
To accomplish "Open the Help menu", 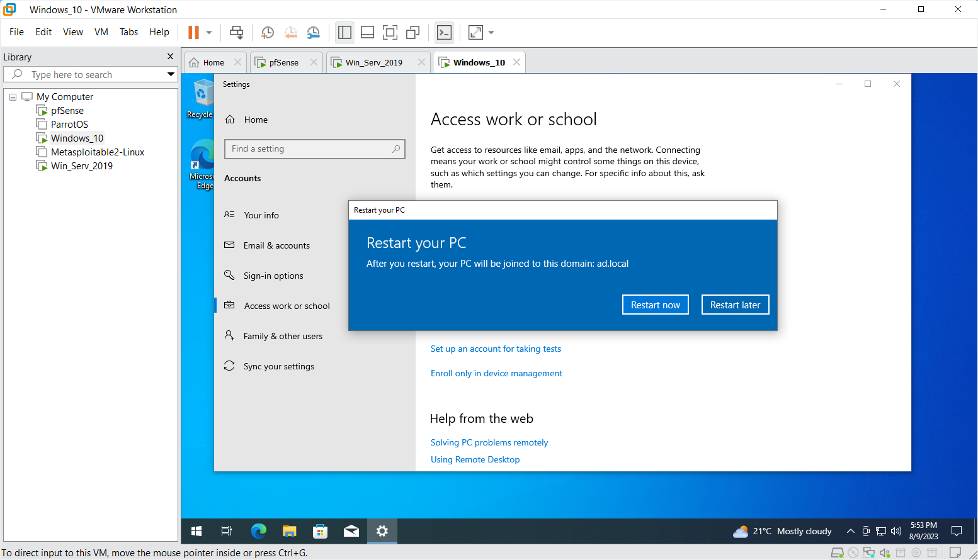I will tap(159, 32).
